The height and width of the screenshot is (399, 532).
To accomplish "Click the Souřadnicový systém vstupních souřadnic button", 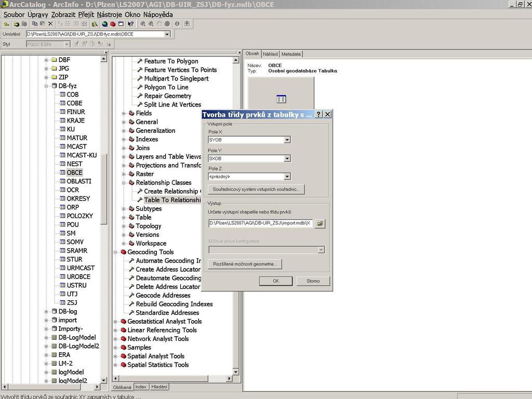I will coord(256,189).
